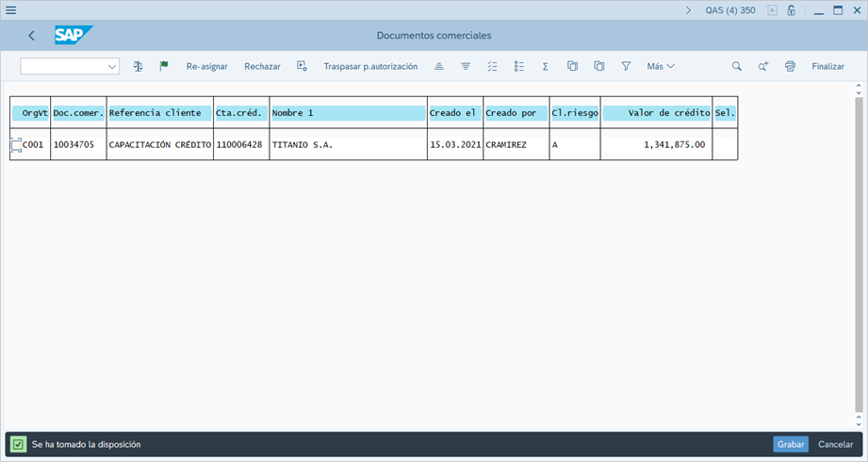Select the row checkbox for C001
This screenshot has width=868, height=462.
point(16,145)
